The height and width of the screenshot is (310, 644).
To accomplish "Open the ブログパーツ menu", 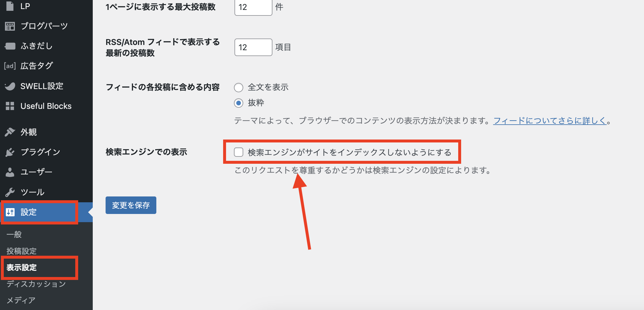I will pyautogui.click(x=44, y=26).
